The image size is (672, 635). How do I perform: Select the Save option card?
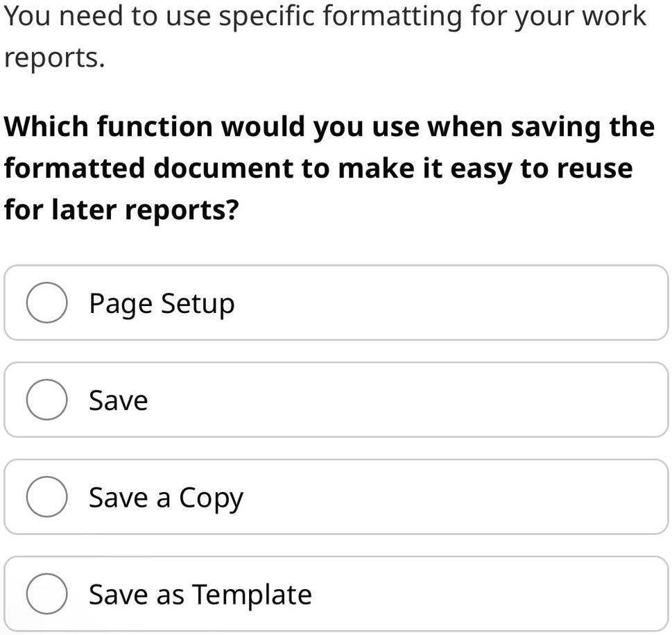click(336, 400)
